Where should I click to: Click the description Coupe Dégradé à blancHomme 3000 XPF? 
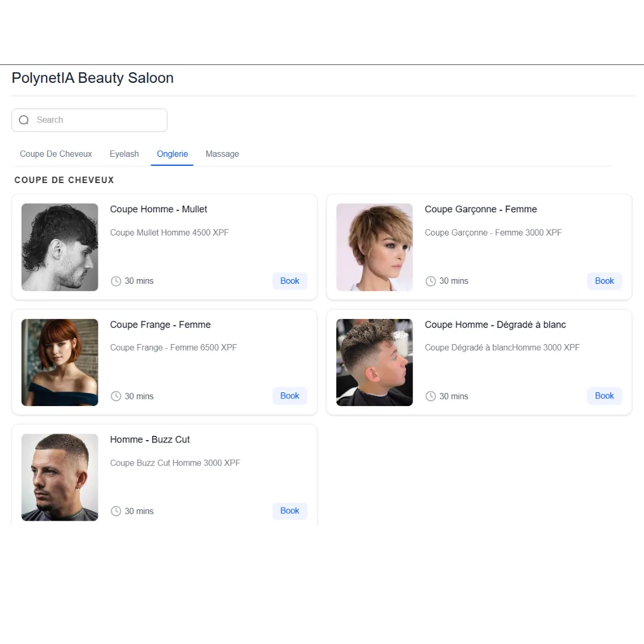[x=502, y=348]
